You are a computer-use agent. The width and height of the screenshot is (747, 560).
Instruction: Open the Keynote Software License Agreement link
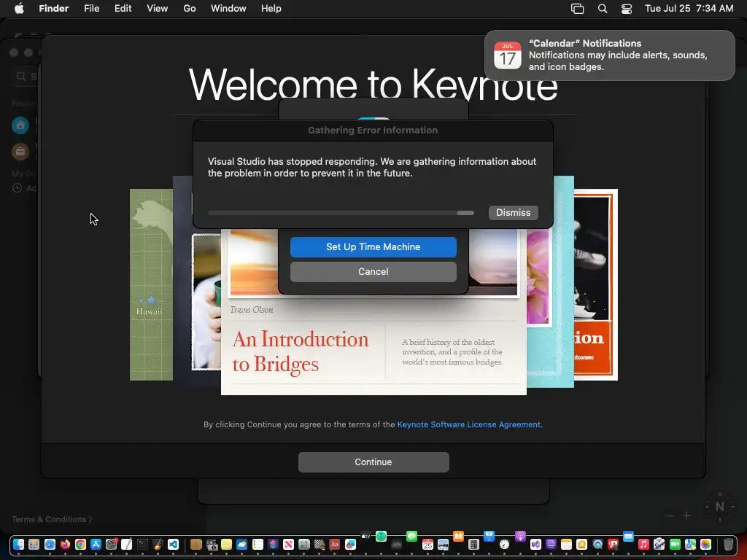469,424
